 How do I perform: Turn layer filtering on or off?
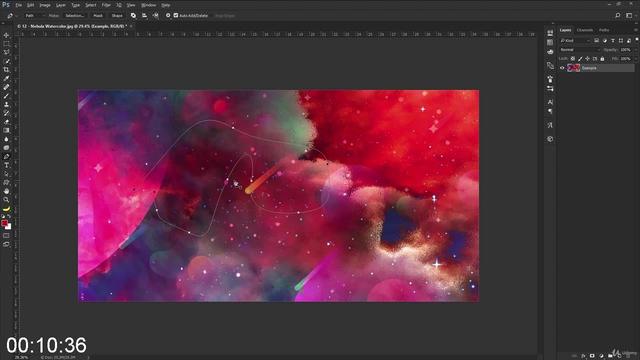point(637,40)
